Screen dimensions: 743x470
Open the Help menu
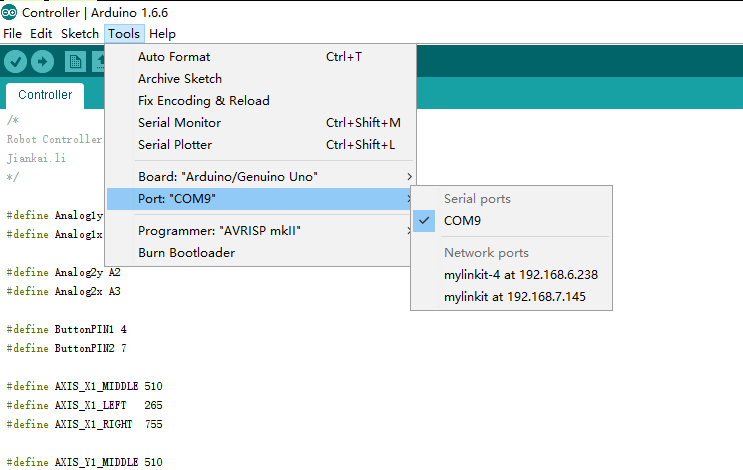[x=162, y=34]
